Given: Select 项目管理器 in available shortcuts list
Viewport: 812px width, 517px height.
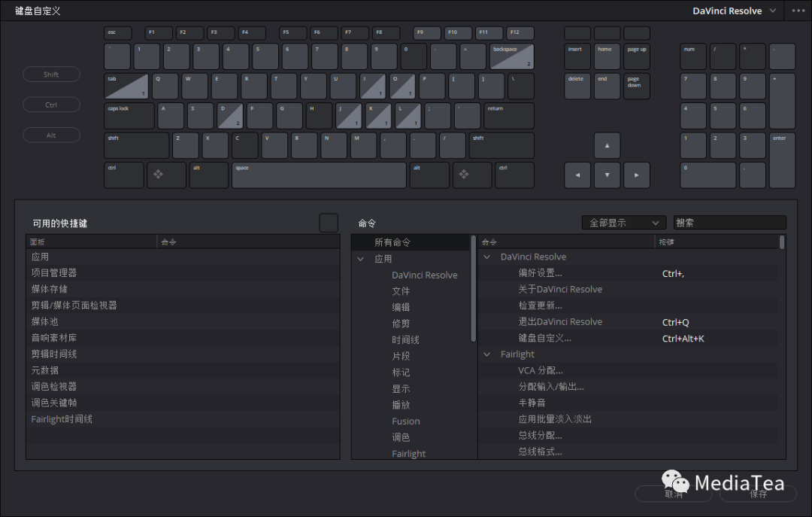Looking at the screenshot, I should pyautogui.click(x=183, y=272).
